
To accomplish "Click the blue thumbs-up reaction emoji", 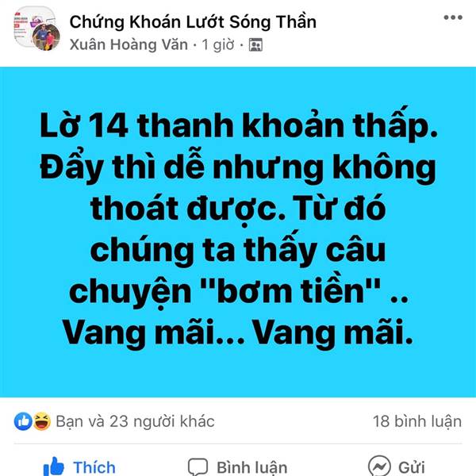I will pyautogui.click(x=23, y=421).
